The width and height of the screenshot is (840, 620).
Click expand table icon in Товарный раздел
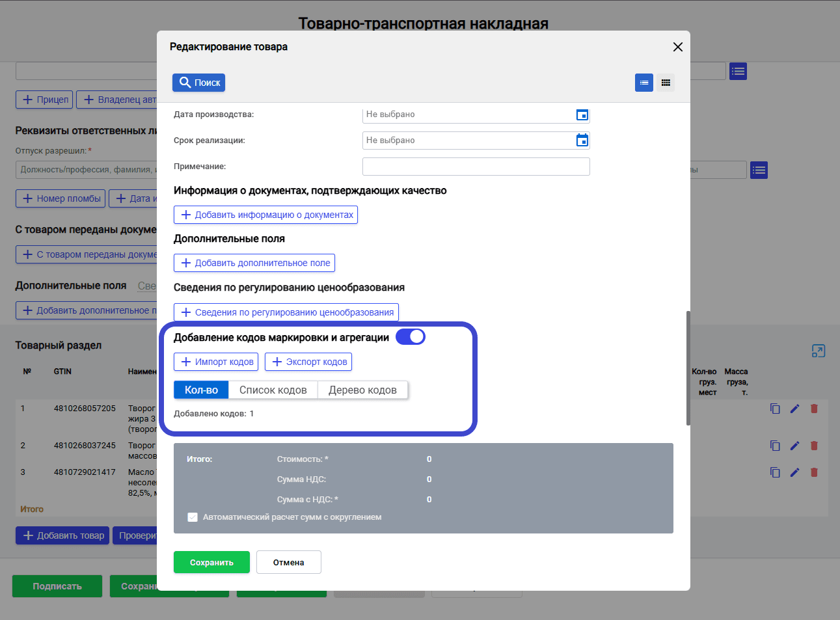click(819, 351)
